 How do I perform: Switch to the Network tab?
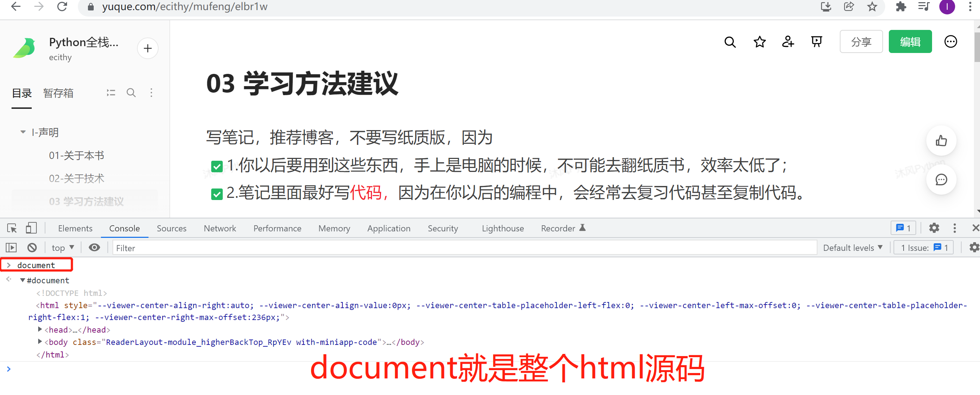[x=219, y=228]
